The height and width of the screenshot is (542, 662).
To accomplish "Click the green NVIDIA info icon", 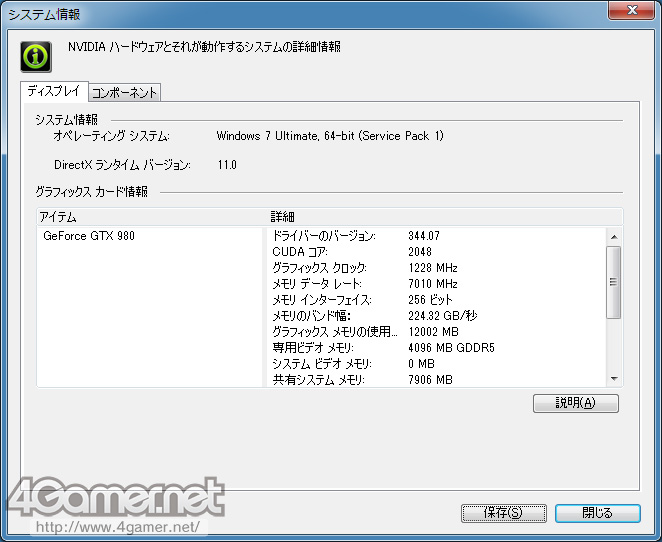I will 36,57.
